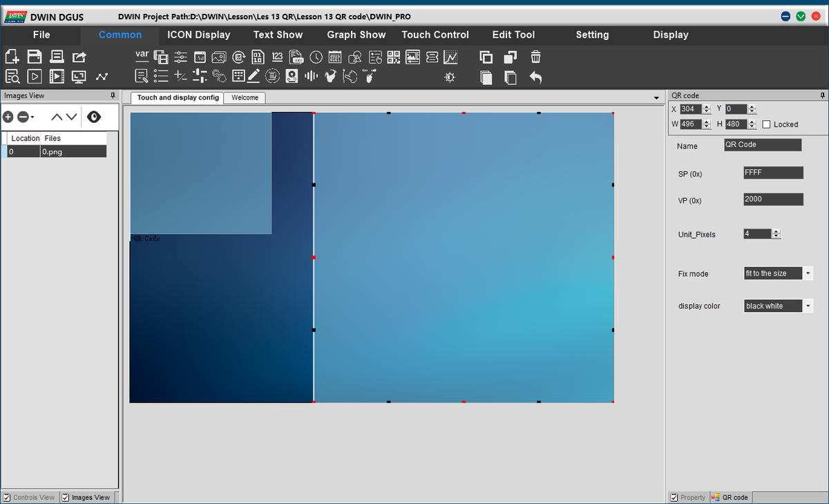Open the Edit Tool menu

coord(513,35)
